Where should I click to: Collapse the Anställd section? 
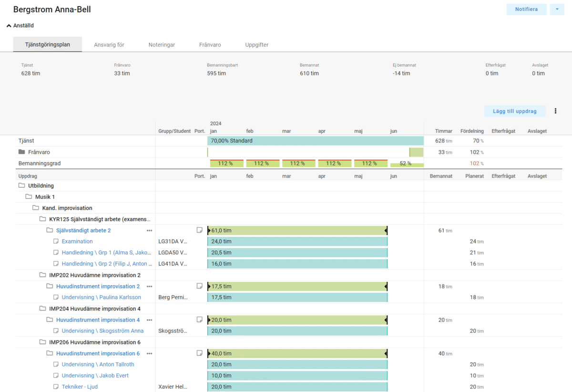tap(9, 26)
